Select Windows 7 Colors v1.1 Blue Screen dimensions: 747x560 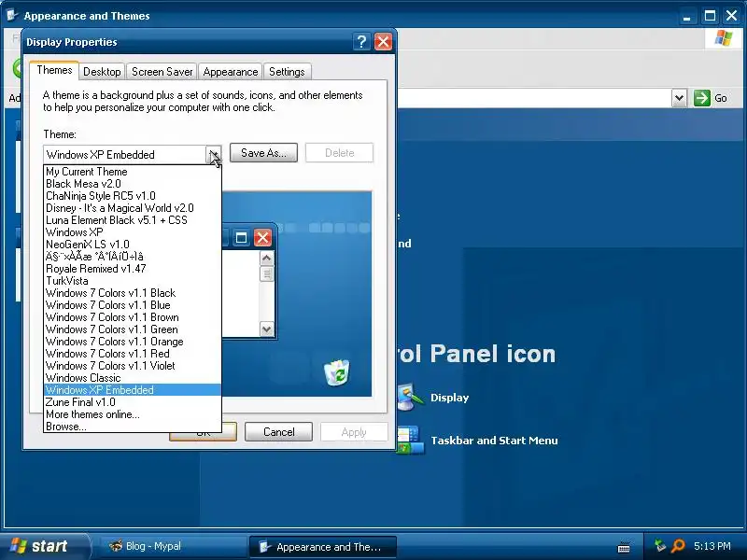(133, 305)
